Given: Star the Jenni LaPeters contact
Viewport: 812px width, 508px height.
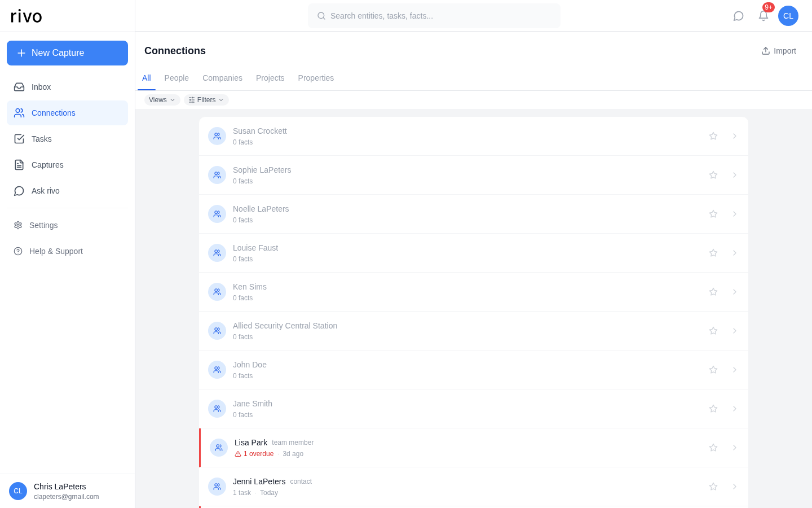Looking at the screenshot, I should 713,486.
